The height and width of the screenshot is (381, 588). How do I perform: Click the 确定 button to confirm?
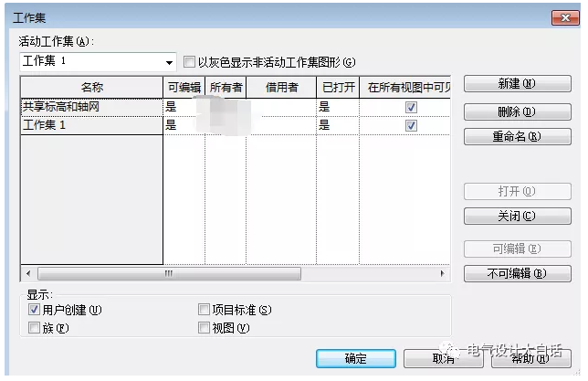356,358
